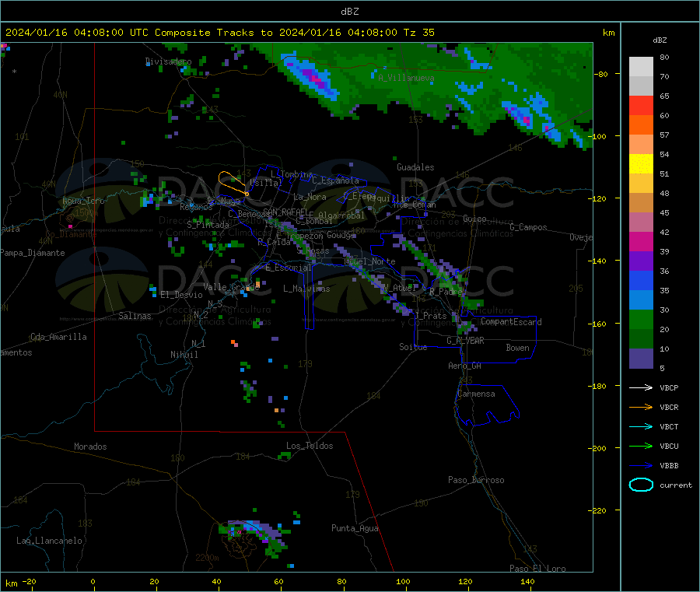Click the 'Paso_Barroso' place label
Screen dimensions: 700x592
(476, 480)
